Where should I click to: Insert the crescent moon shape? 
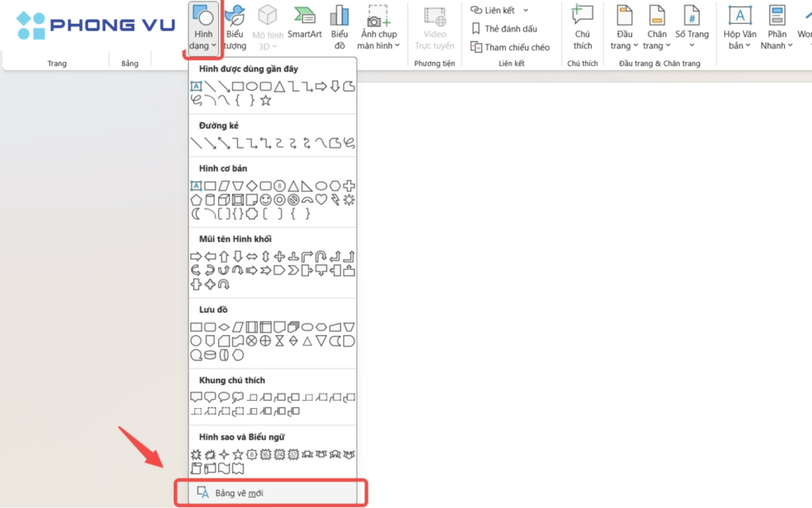pyautogui.click(x=196, y=214)
